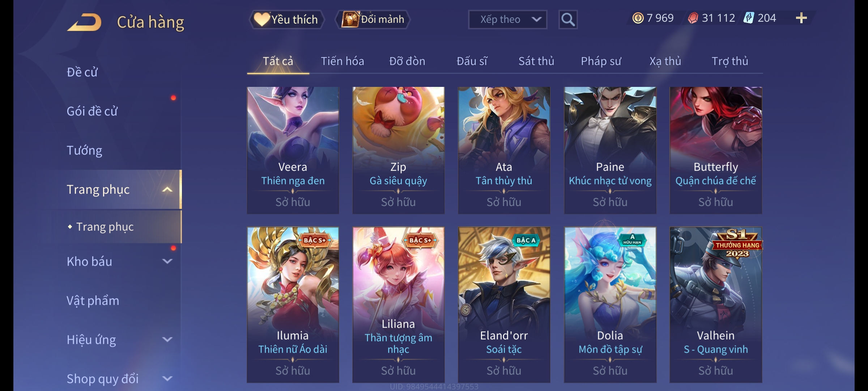Open Valhein S - Quang vinh skin card
Screen dimensions: 868x391
coord(716,305)
